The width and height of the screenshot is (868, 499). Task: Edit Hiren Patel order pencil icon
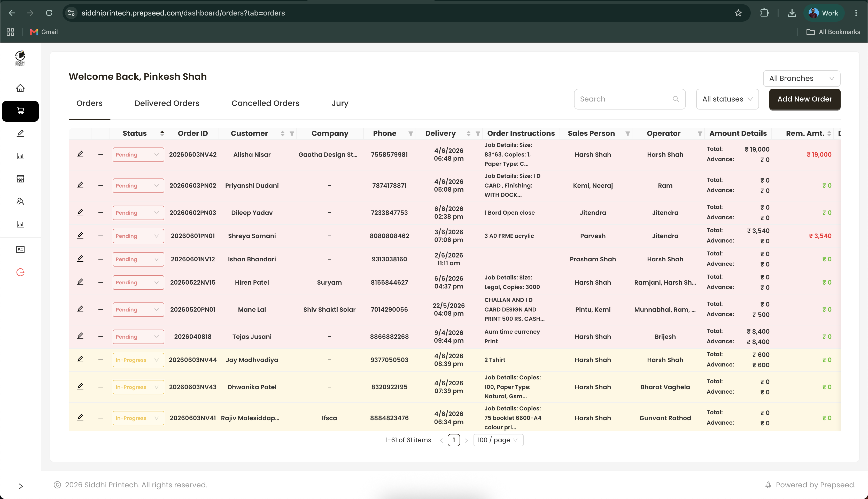[80, 282]
